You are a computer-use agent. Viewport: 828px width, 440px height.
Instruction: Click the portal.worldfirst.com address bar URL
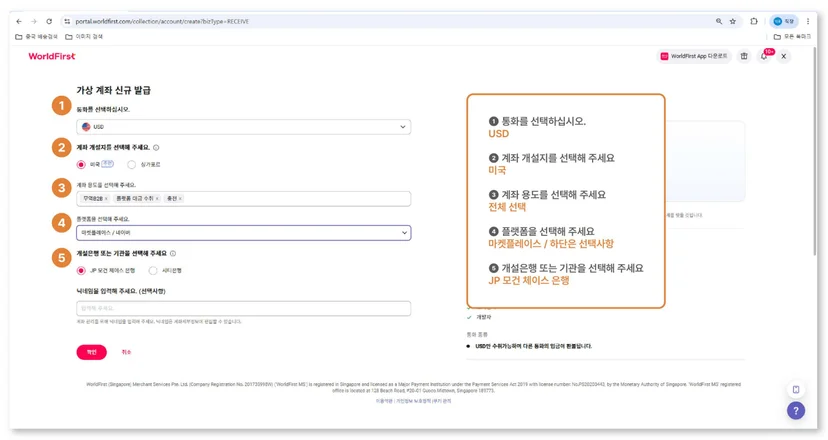click(162, 22)
